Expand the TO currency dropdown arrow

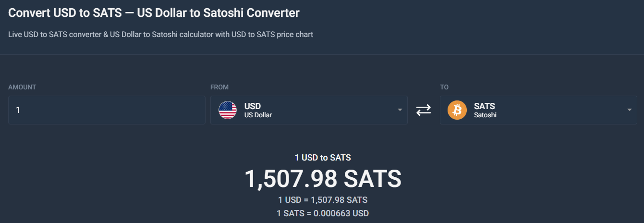tap(630, 110)
